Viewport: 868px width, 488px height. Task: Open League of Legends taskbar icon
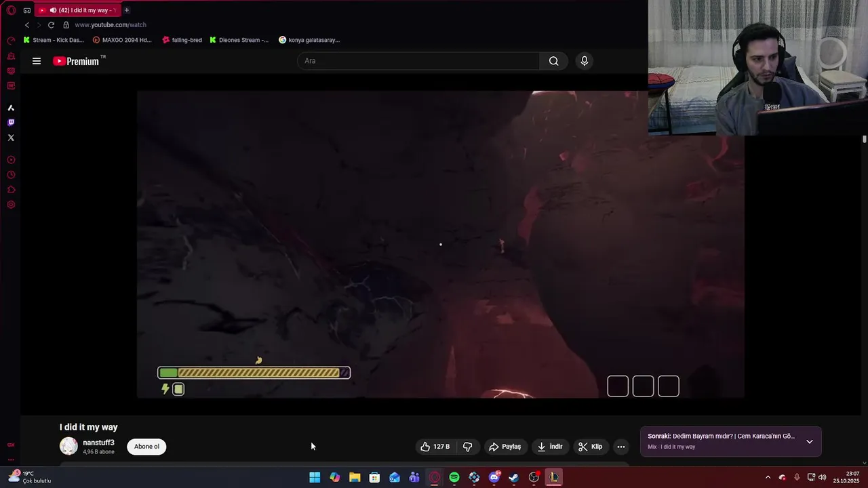[x=554, y=477]
